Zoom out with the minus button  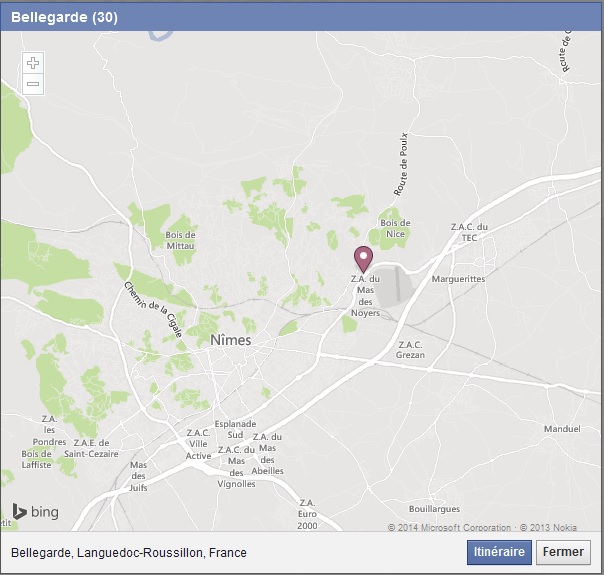[x=33, y=84]
